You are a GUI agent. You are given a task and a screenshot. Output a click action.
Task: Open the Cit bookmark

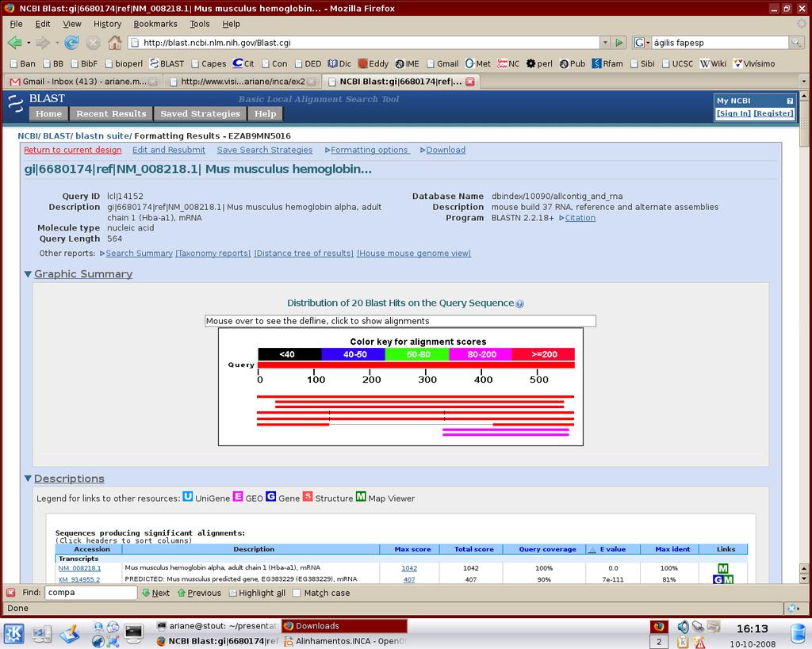pyautogui.click(x=243, y=63)
